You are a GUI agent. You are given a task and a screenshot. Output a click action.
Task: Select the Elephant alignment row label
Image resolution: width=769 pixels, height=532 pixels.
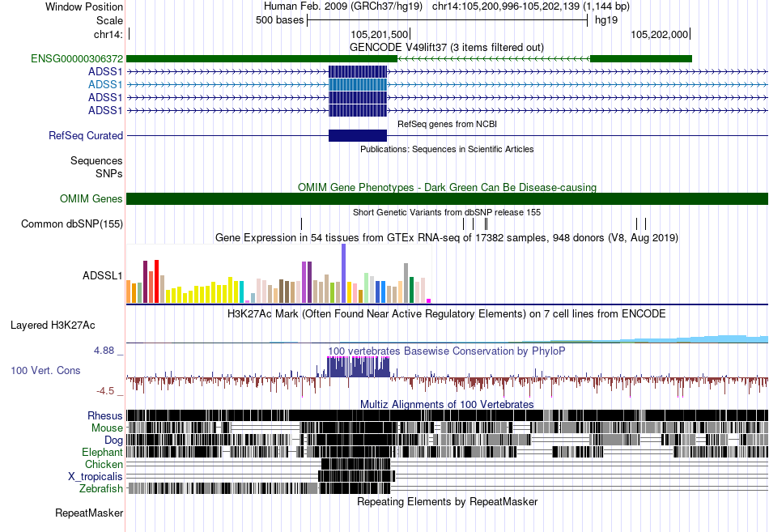pos(102,452)
